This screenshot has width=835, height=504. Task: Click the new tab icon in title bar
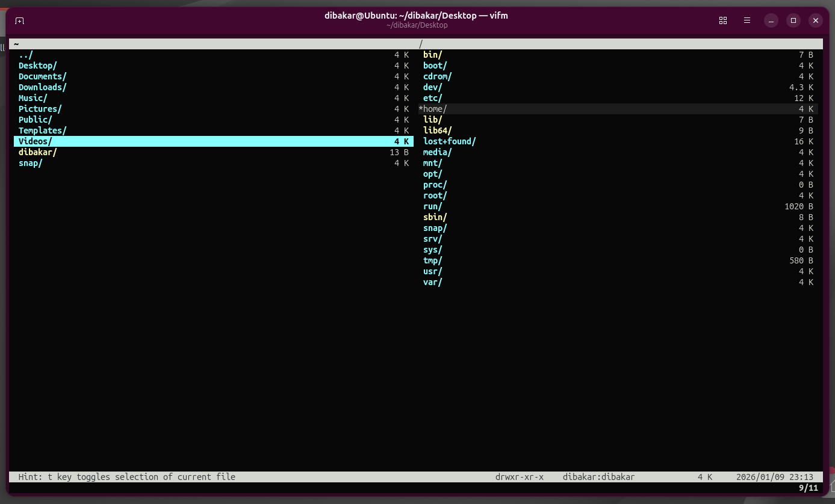click(x=19, y=20)
